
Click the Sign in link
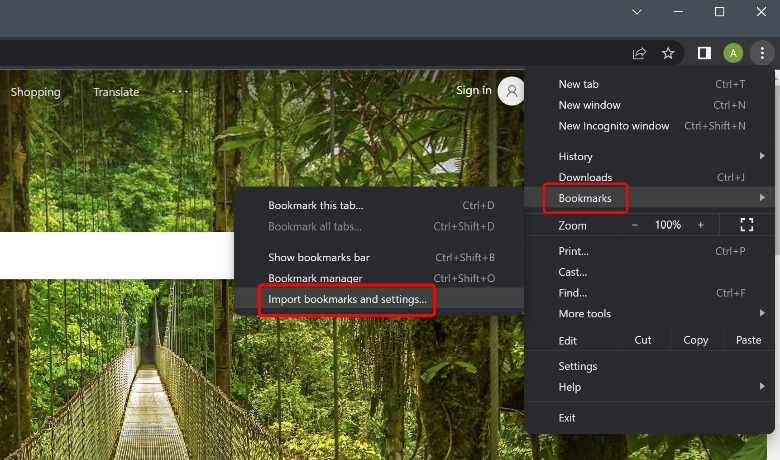pos(473,91)
